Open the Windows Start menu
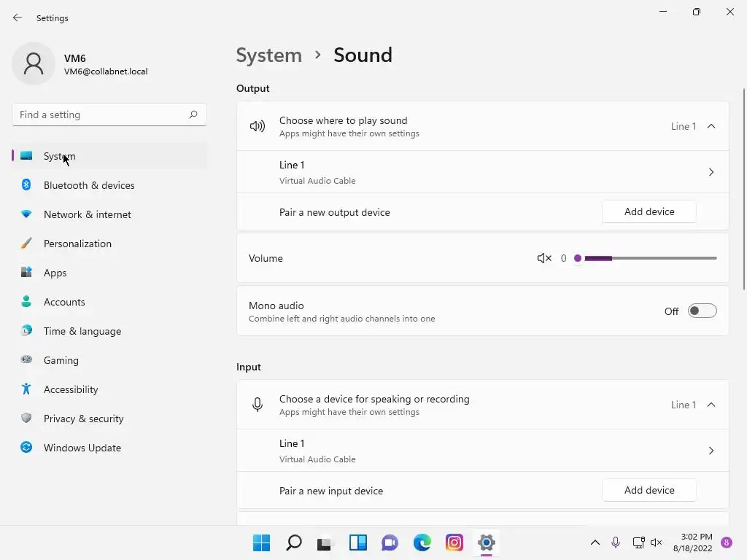Image resolution: width=747 pixels, height=560 pixels. (x=261, y=542)
